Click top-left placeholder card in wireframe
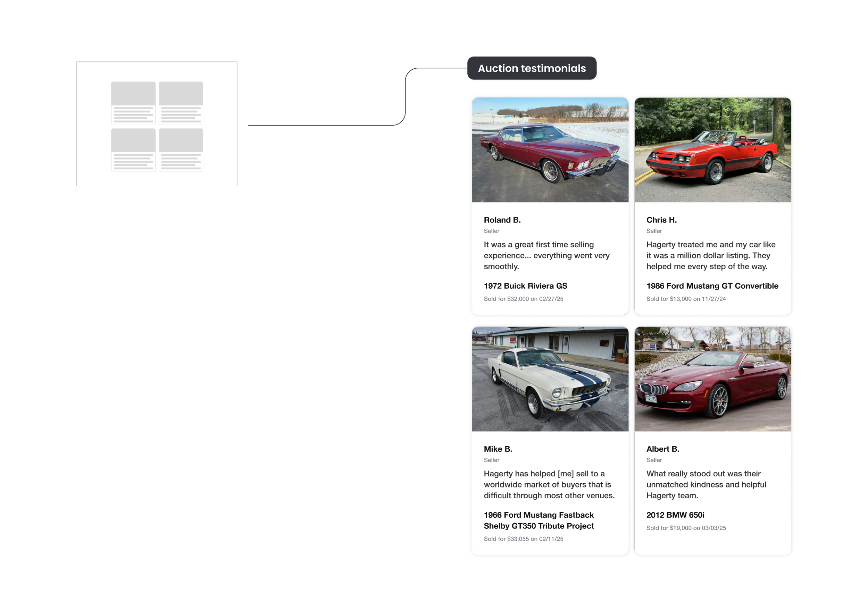Image resolution: width=868 pixels, height=611 pixels. pos(133,103)
